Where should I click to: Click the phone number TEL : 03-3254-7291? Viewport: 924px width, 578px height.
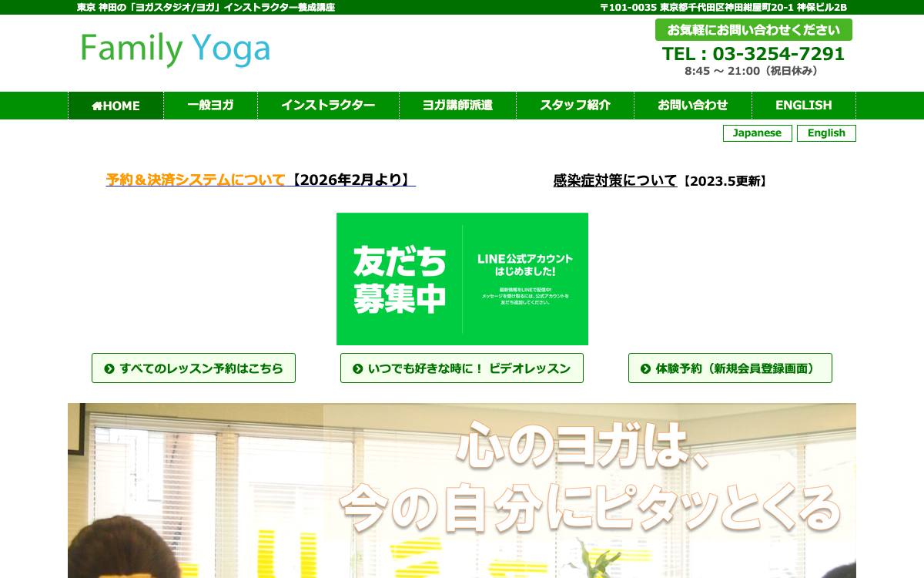click(x=754, y=54)
